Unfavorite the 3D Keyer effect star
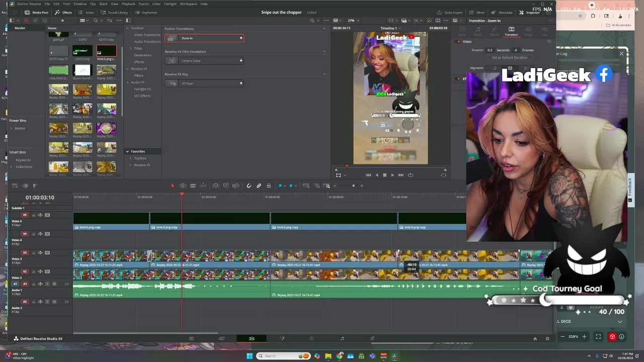 pyautogui.click(x=241, y=83)
